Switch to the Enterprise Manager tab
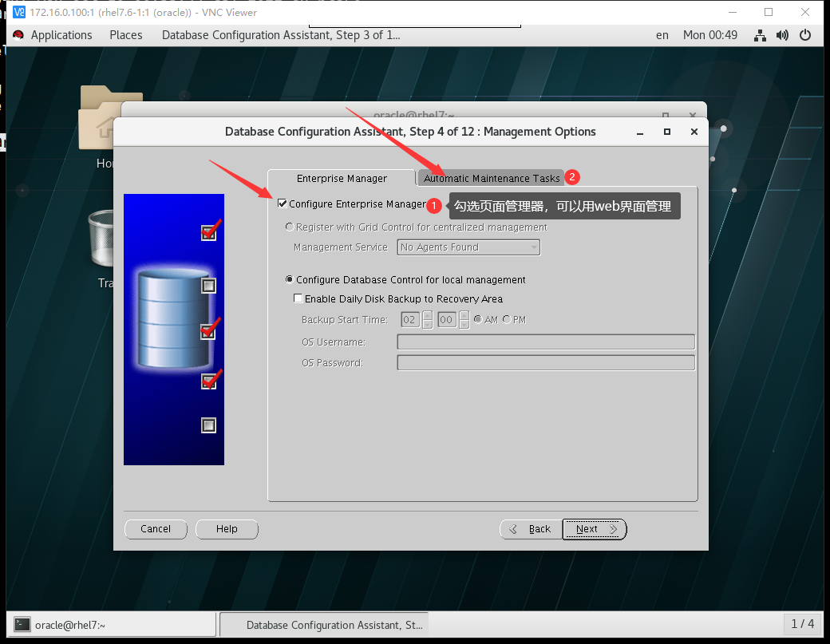This screenshot has height=644, width=830. pyautogui.click(x=342, y=178)
